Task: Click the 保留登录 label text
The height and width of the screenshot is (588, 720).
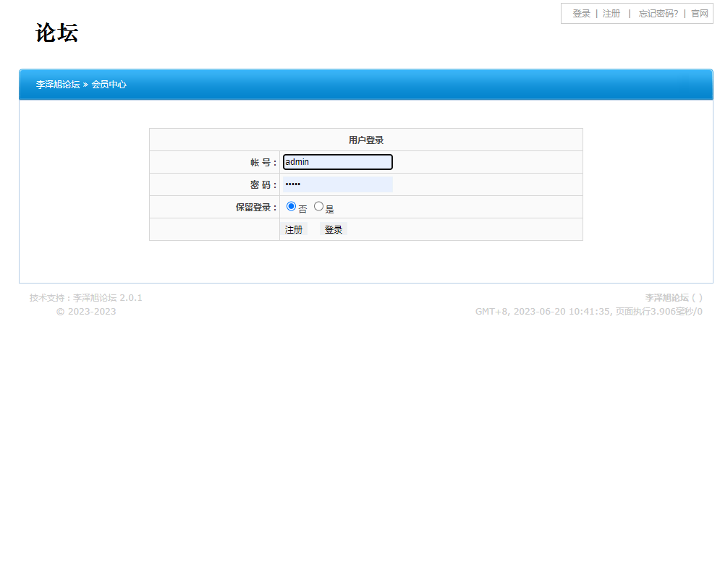Action: [x=256, y=208]
